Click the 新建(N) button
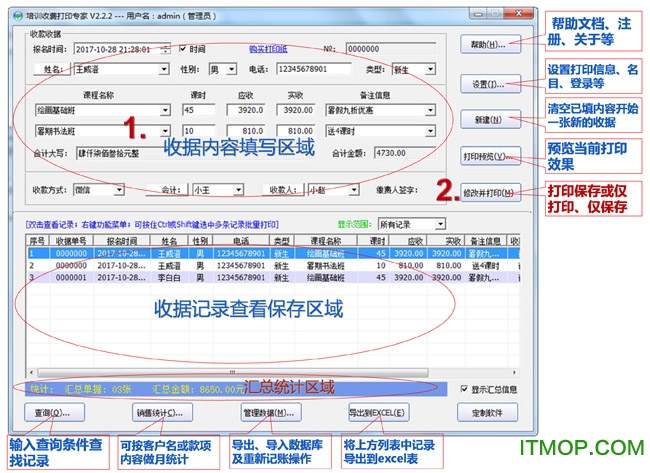This screenshot has width=650, height=473. click(x=490, y=120)
